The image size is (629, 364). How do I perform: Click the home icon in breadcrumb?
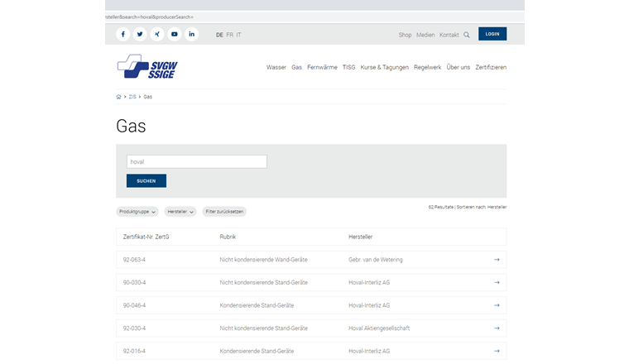(x=119, y=97)
